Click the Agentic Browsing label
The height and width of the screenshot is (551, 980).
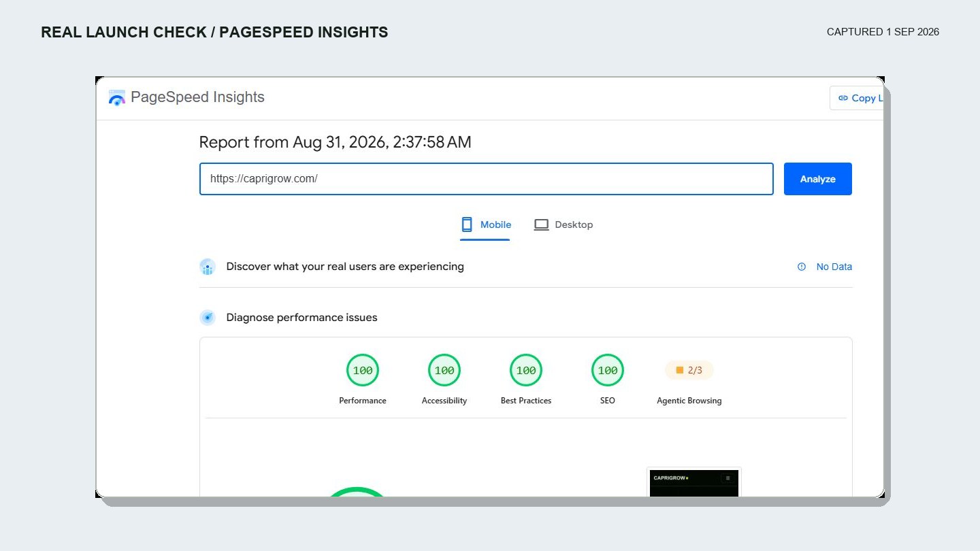click(x=689, y=401)
